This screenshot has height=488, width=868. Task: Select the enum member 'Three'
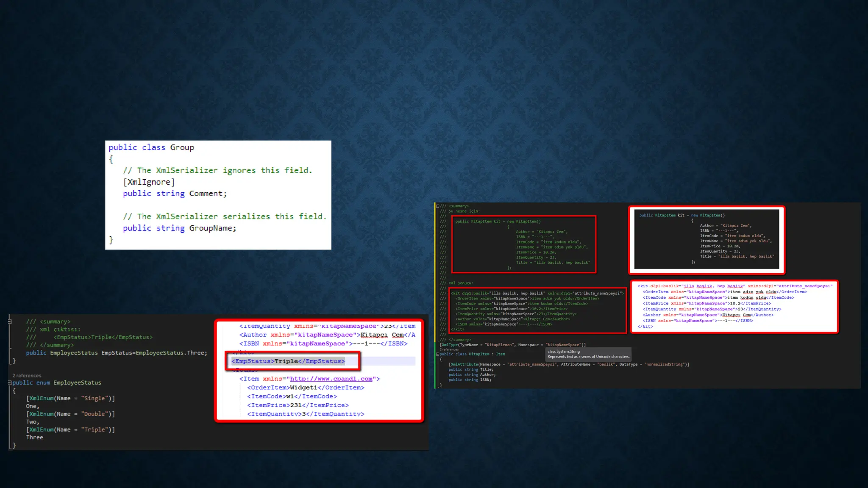tap(34, 437)
